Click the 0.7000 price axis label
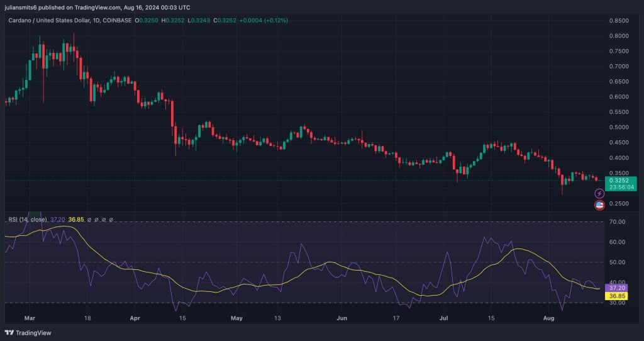 (x=619, y=67)
